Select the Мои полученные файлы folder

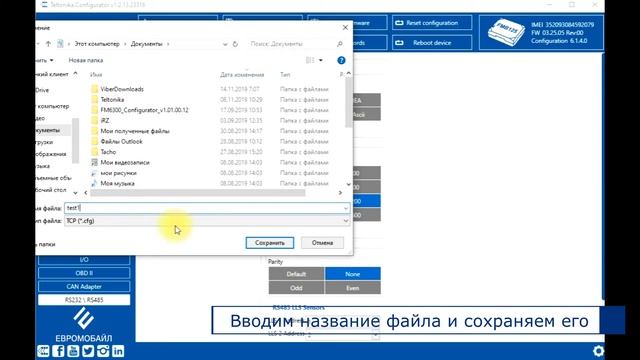click(x=135, y=131)
